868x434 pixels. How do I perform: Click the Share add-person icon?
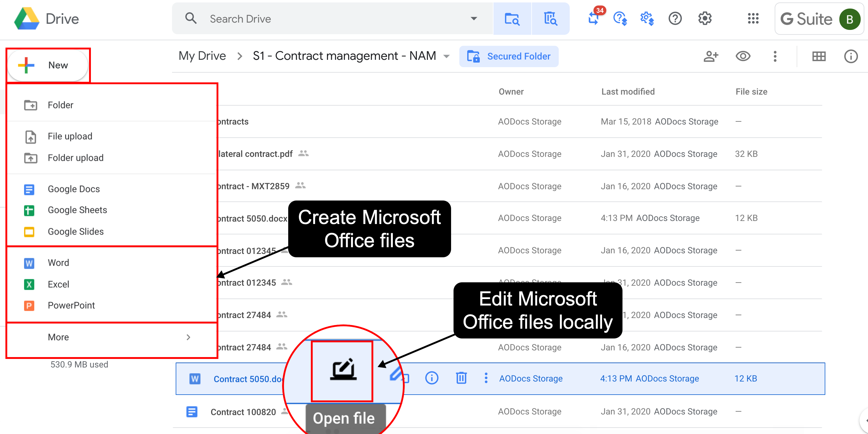click(711, 56)
